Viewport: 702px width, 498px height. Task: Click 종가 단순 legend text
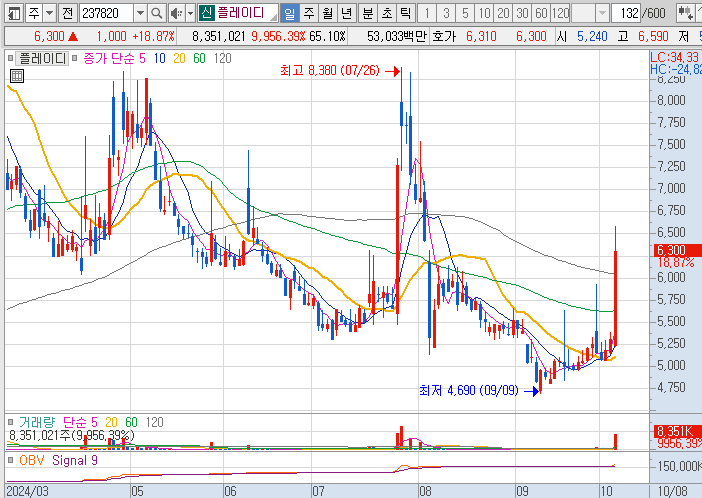[109, 58]
